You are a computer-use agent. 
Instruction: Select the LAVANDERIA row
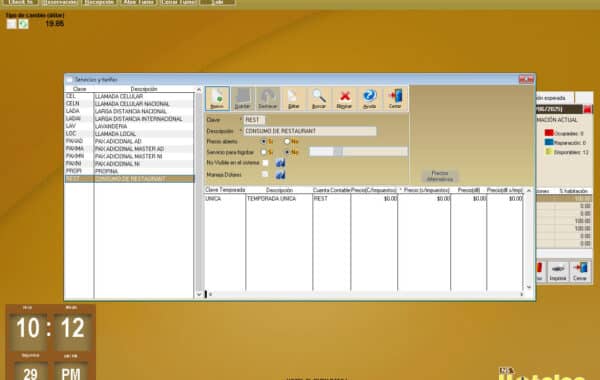[x=129, y=126]
